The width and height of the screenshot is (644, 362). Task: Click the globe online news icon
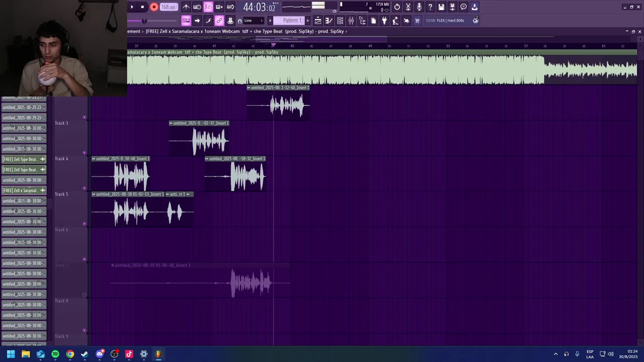tap(475, 21)
